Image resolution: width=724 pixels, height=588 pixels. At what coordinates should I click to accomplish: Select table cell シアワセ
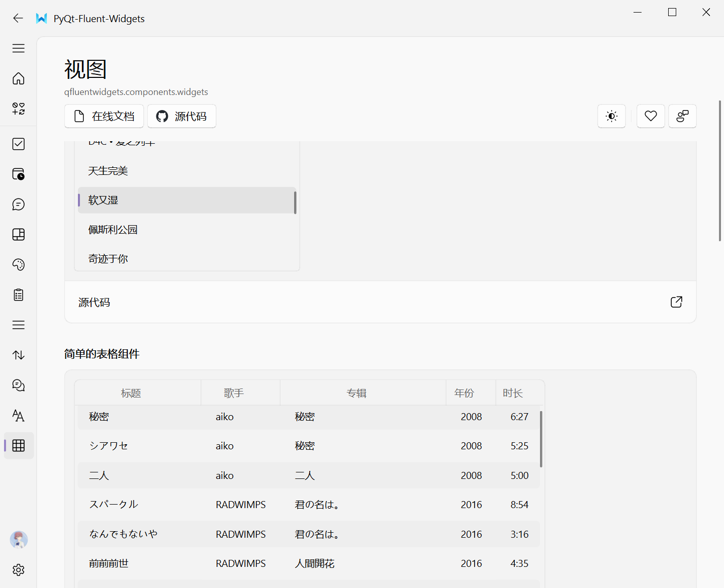pyautogui.click(x=109, y=446)
